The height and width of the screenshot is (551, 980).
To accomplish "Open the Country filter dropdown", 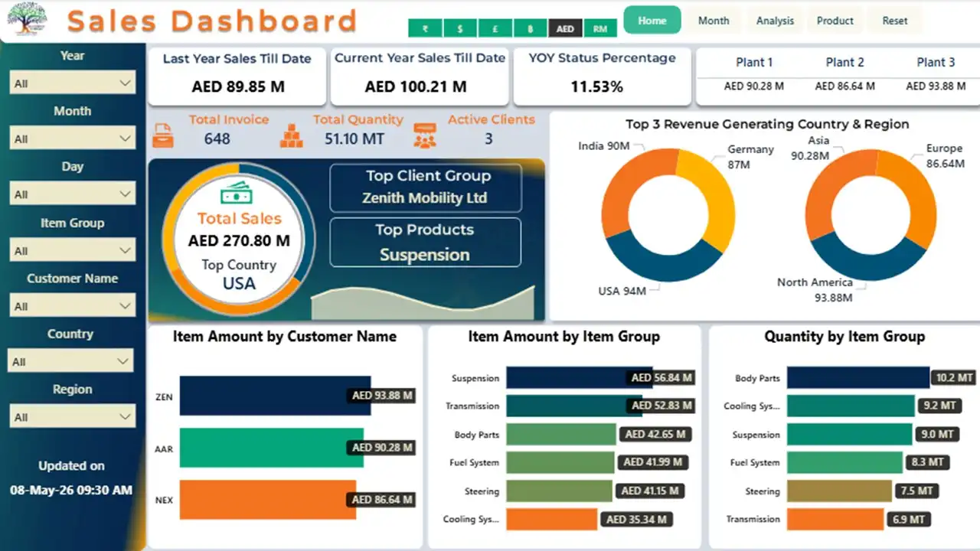I will pos(70,361).
